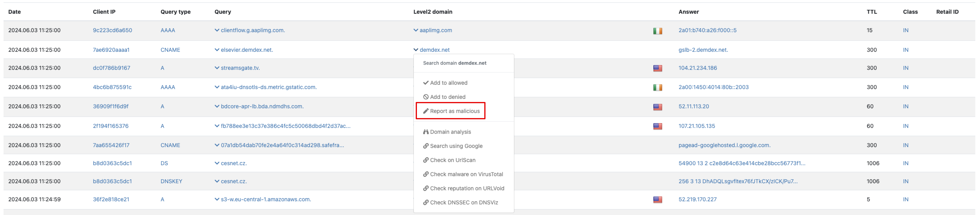Click answer 104.21.234.186
Image resolution: width=980 pixels, height=215 pixels.
[697, 68]
